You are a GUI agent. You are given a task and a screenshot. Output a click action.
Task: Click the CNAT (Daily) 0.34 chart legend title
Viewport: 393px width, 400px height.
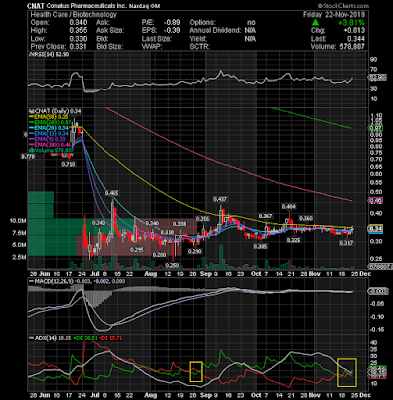pos(55,111)
